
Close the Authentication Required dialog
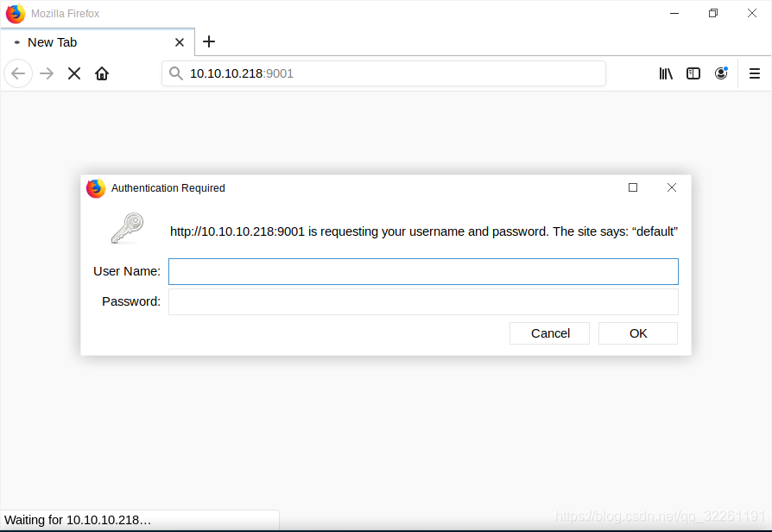pyautogui.click(x=672, y=187)
